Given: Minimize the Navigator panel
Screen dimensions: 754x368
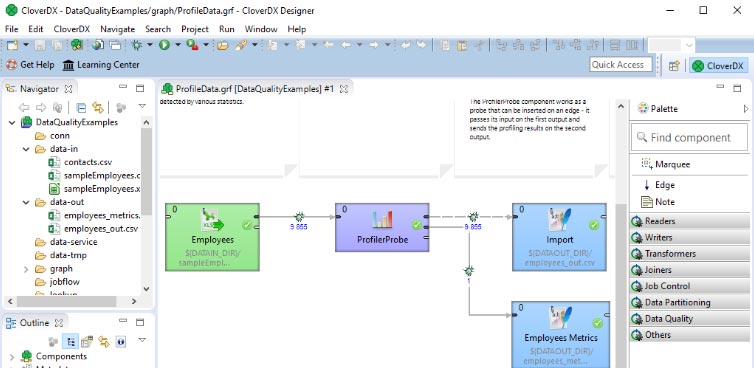Looking at the screenshot, I should tap(123, 87).
